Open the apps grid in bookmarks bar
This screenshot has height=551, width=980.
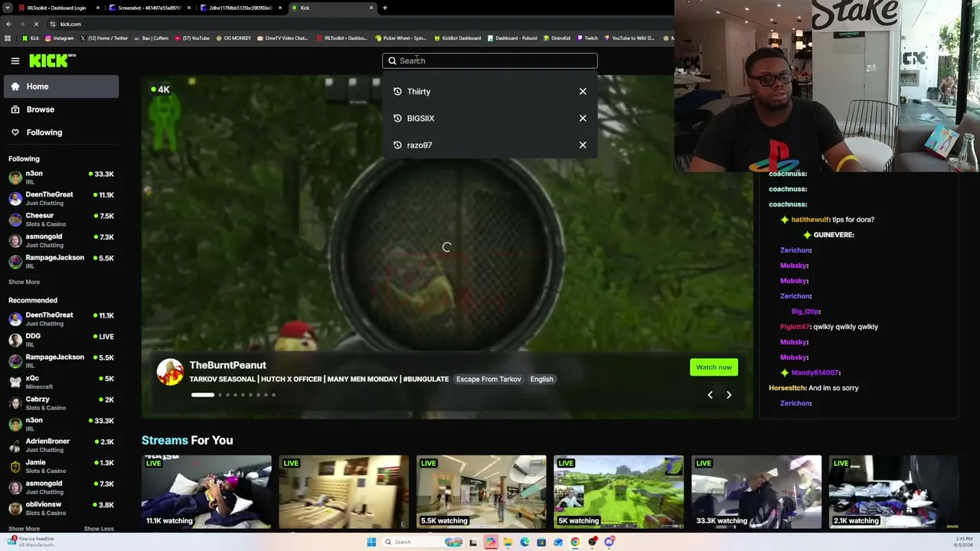[x=8, y=38]
